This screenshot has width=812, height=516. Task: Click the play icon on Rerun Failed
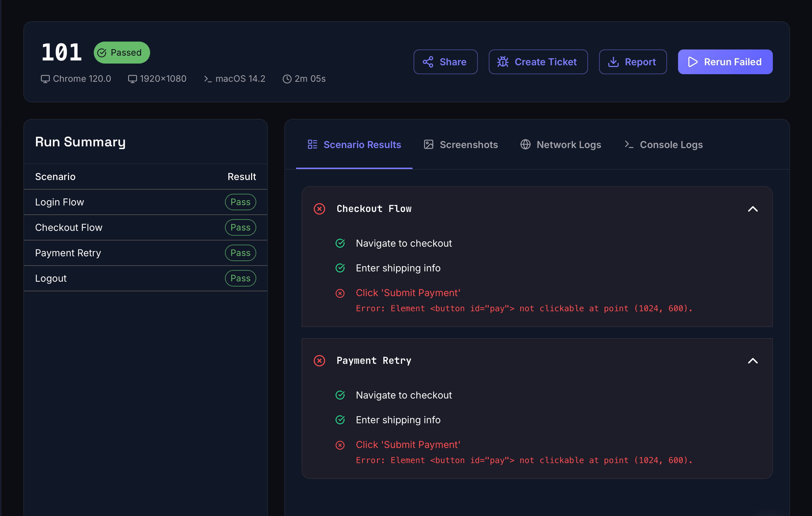click(693, 62)
